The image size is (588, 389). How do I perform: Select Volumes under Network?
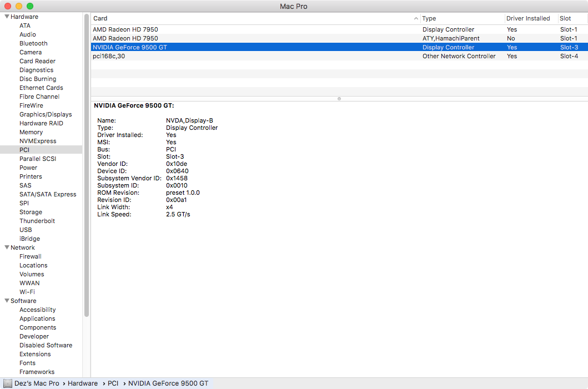pyautogui.click(x=32, y=274)
